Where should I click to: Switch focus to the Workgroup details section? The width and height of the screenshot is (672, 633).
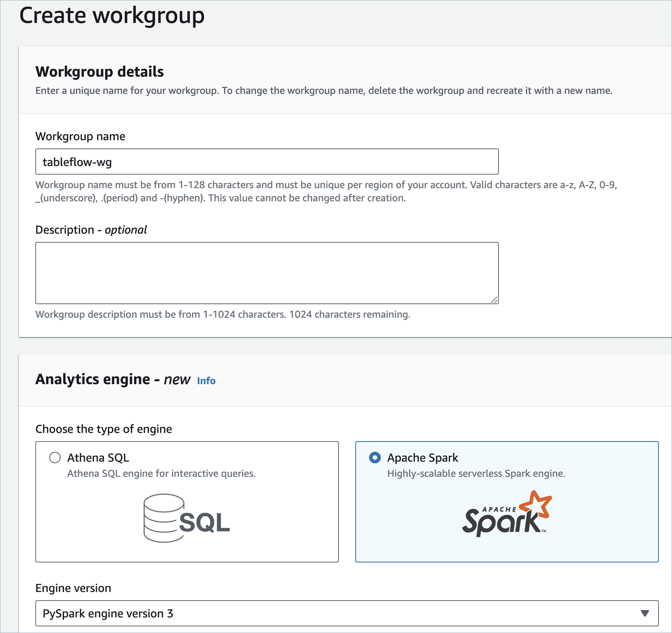[100, 71]
